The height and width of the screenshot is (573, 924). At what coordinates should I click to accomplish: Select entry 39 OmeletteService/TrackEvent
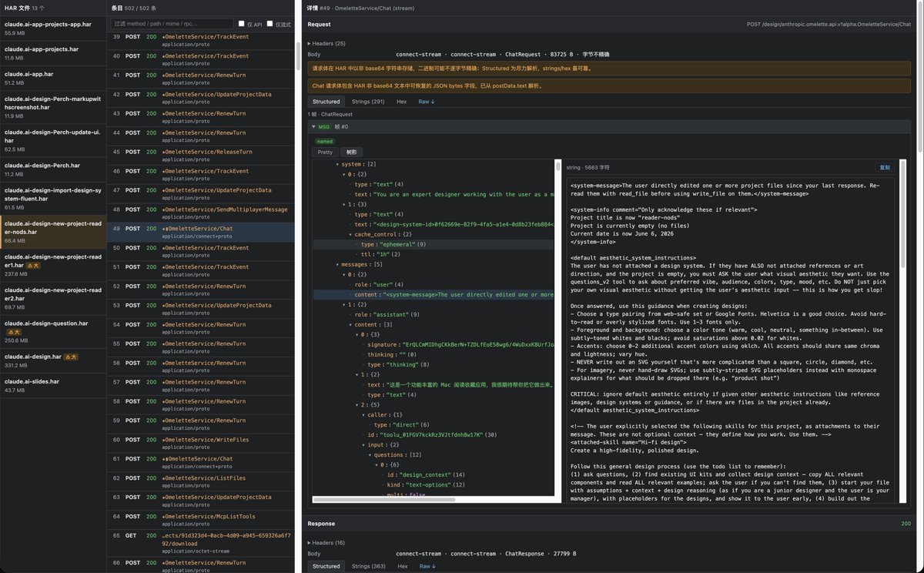[x=200, y=40]
